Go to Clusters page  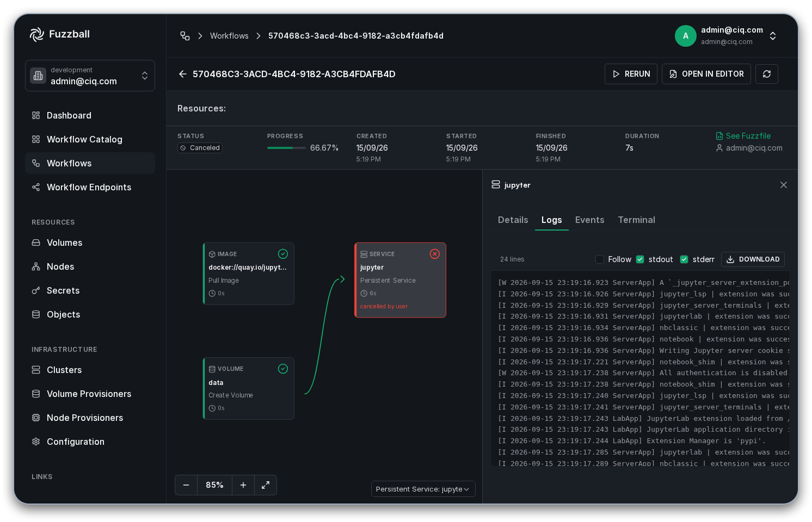point(90,370)
